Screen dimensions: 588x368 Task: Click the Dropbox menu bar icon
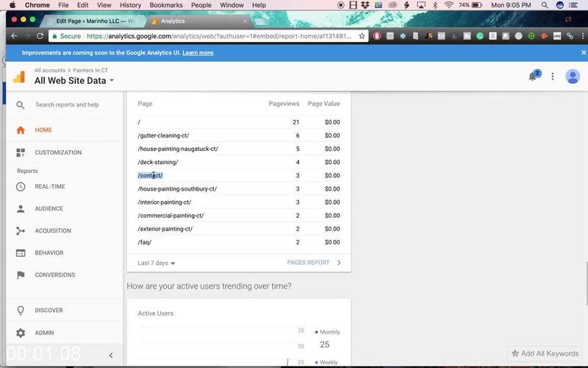click(365, 5)
